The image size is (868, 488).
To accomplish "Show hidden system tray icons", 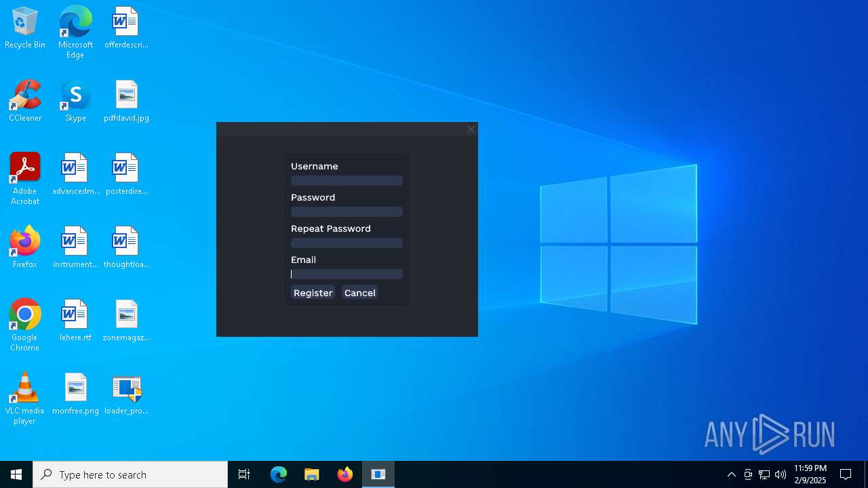I will tap(732, 474).
